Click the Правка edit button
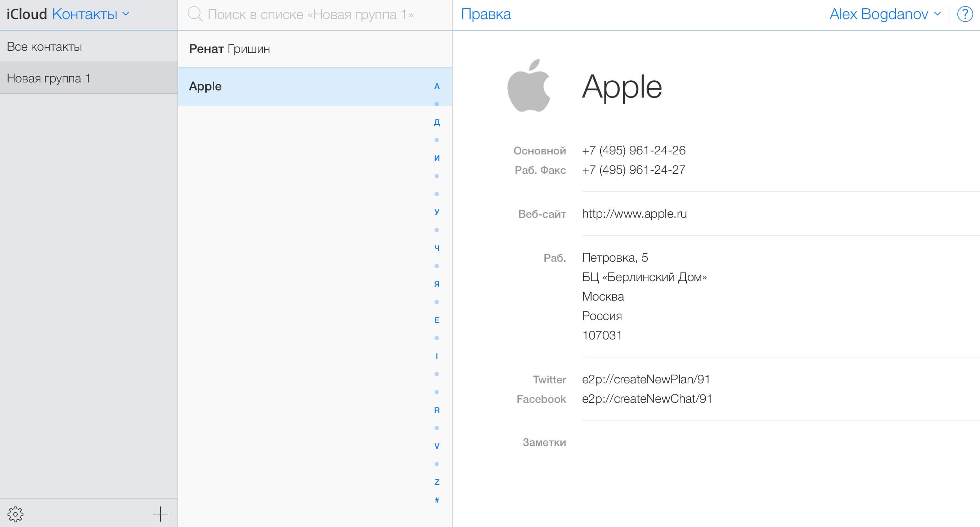 click(x=486, y=14)
